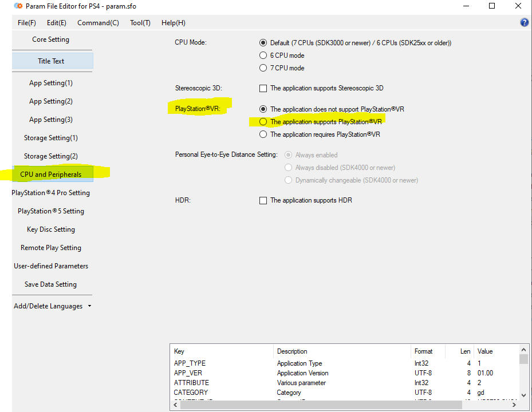This screenshot has width=532, height=412.
Task: Select CPU and Peripherals section
Action: pyautogui.click(x=53, y=175)
